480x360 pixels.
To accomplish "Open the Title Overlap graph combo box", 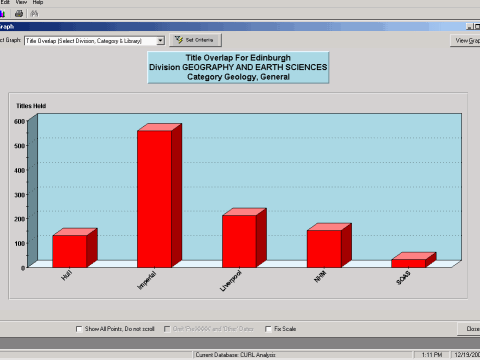I will tap(94, 41).
